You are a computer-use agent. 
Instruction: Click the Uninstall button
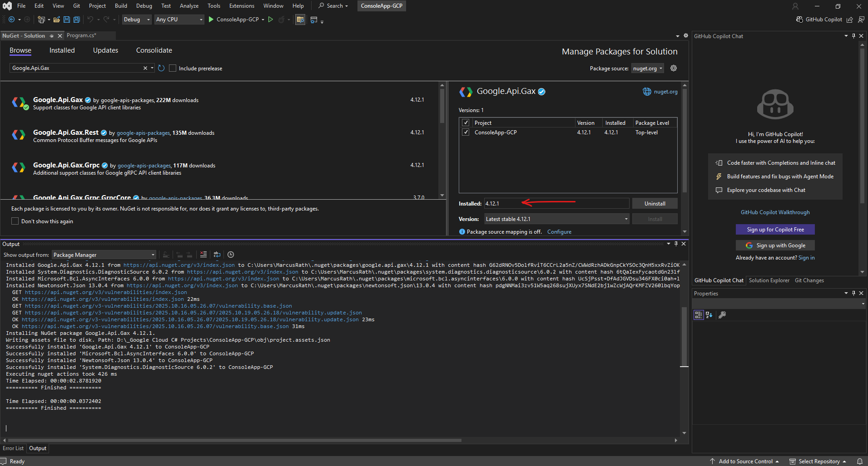655,204
